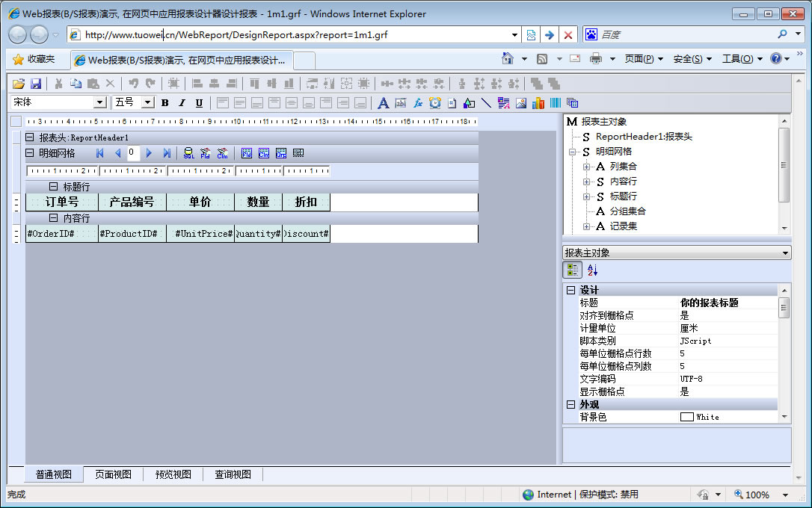Select the barcode insert tool
Viewport: 812px width, 508px height.
(x=556, y=103)
